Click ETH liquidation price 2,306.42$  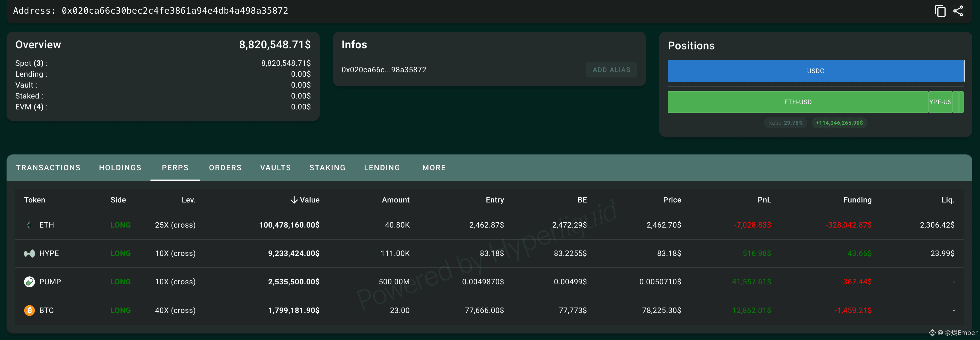coord(937,225)
